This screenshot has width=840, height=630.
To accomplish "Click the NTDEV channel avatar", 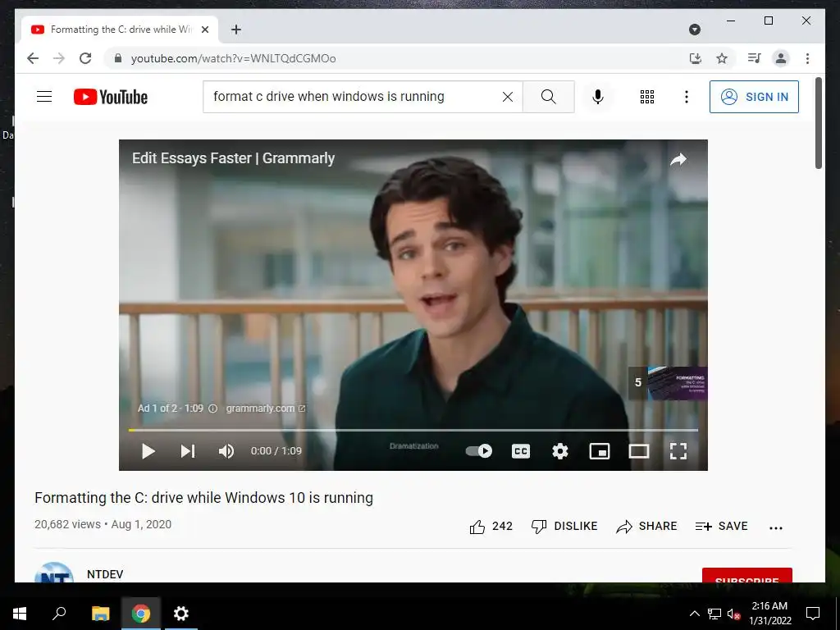I will (x=54, y=572).
